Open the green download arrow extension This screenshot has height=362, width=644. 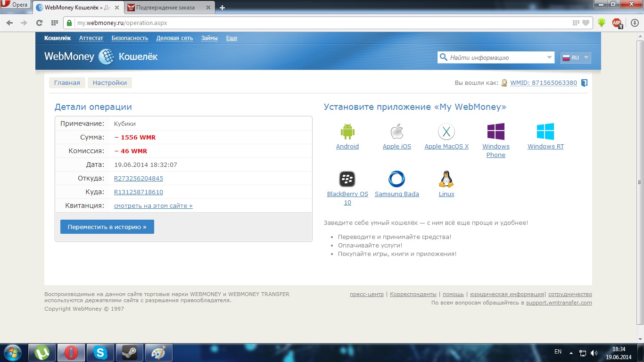click(601, 23)
